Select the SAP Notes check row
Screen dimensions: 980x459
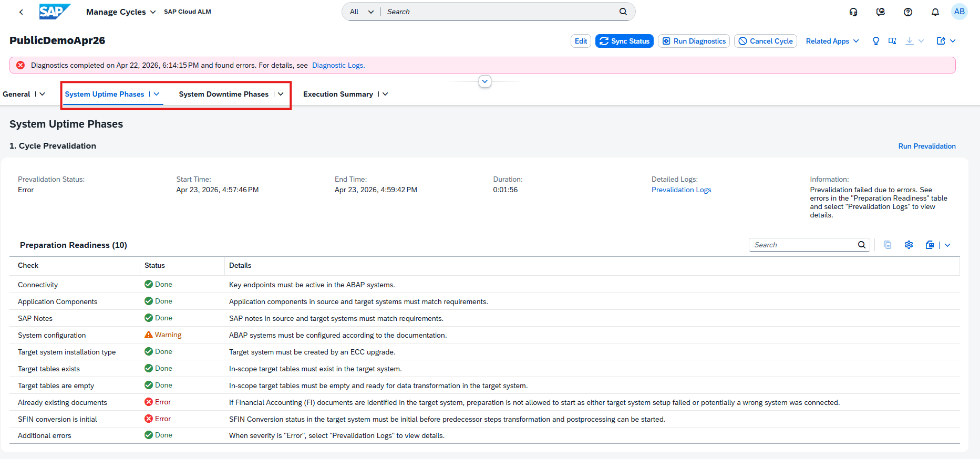point(484,318)
